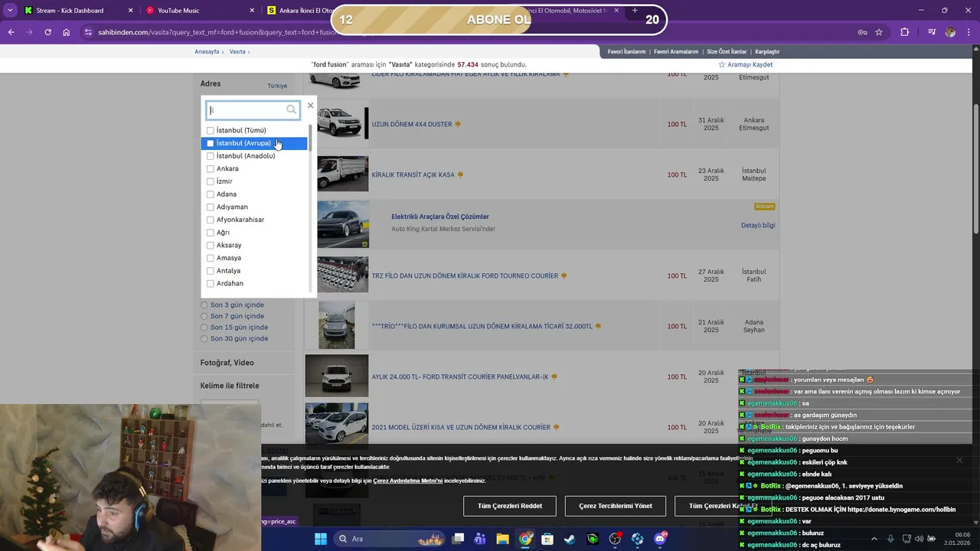Open Discord from the taskbar
The height and width of the screenshot is (551, 980).
tap(660, 539)
